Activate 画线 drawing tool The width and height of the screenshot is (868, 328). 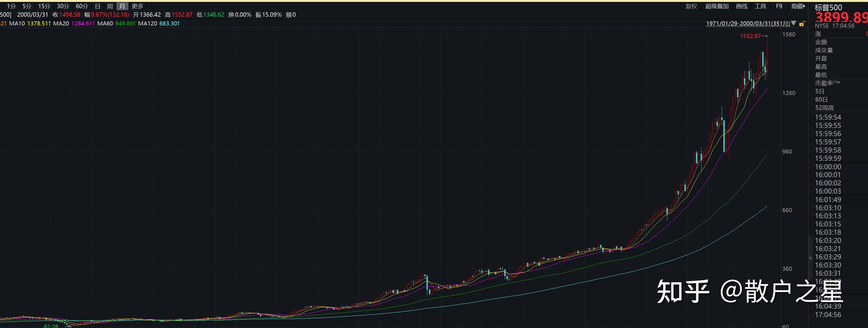point(742,6)
